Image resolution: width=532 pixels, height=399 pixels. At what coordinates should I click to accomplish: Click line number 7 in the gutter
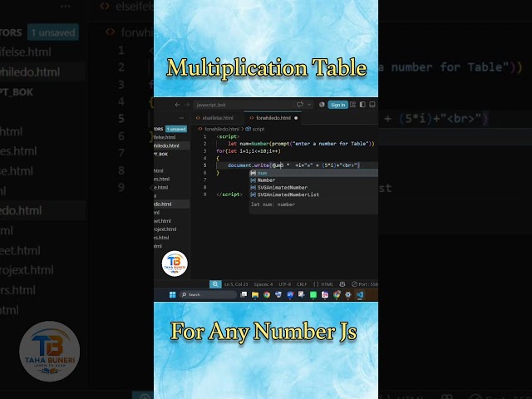[204, 180]
